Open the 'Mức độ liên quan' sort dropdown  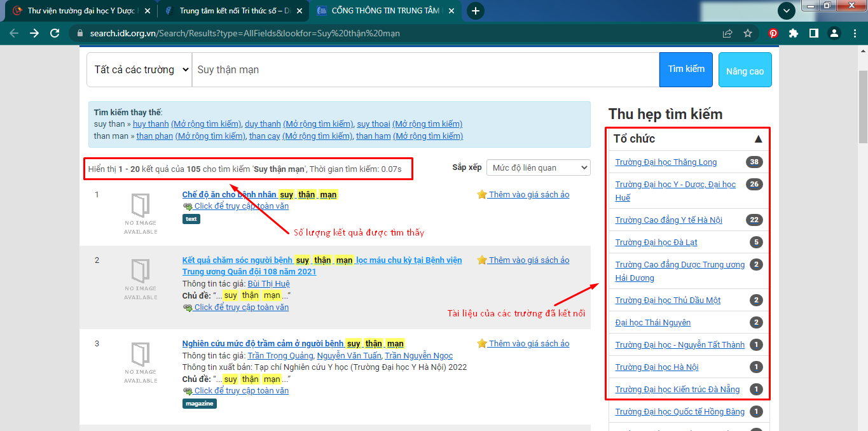[x=538, y=167]
